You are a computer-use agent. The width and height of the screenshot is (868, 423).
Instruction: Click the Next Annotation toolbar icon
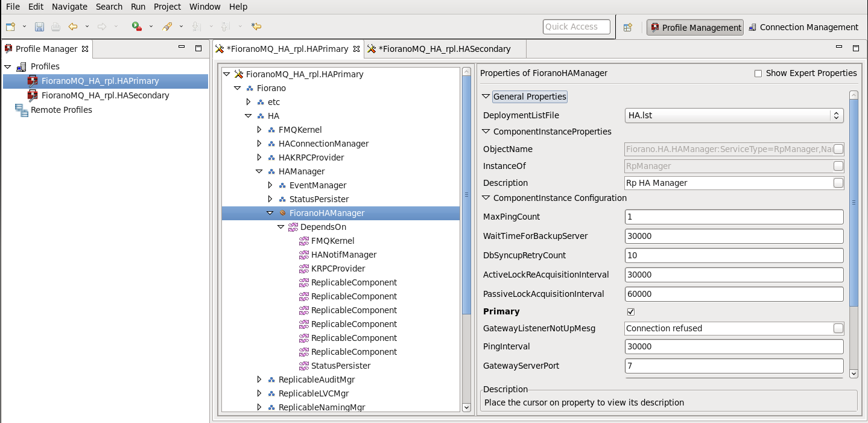[x=195, y=27]
